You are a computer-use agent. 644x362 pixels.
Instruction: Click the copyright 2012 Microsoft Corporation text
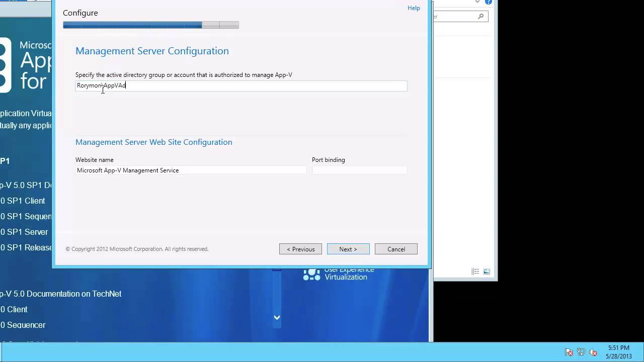point(137,249)
